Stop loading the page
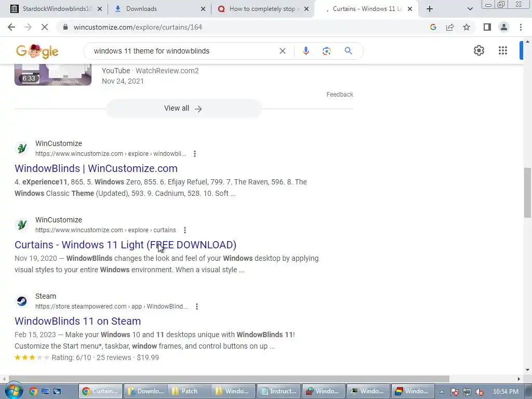 click(x=45, y=27)
